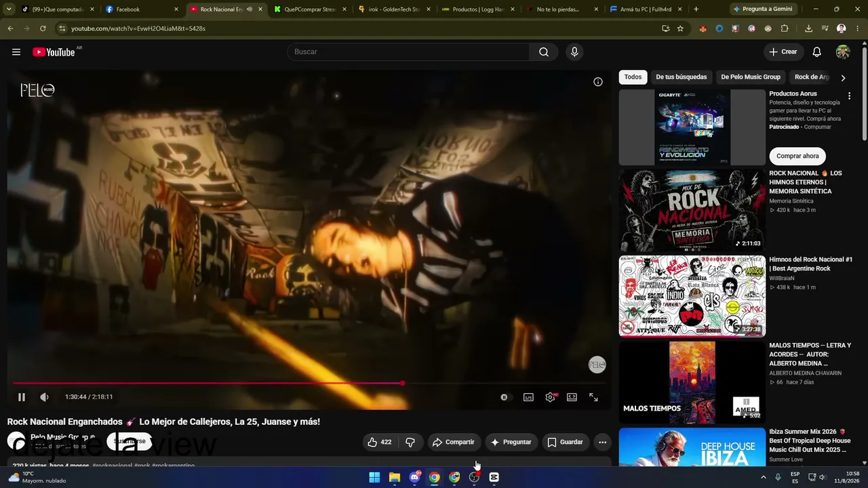868x488 pixels.
Task: Select the Todos filter chip
Action: pyautogui.click(x=633, y=77)
